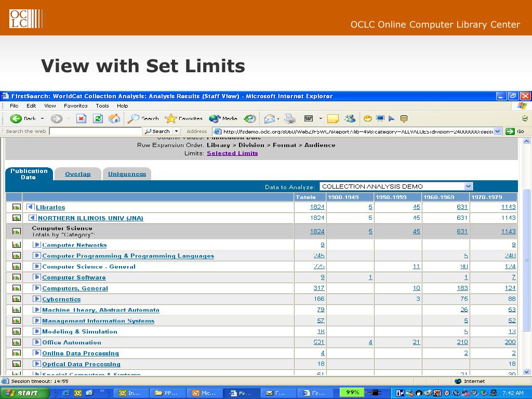Open Favorites star button
The height and width of the screenshot is (399, 532).
[183, 118]
